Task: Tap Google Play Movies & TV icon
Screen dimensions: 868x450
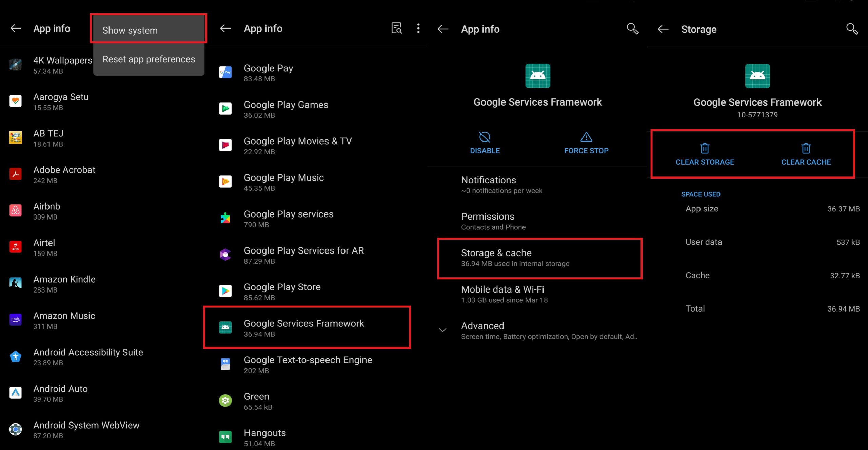Action: point(225,145)
